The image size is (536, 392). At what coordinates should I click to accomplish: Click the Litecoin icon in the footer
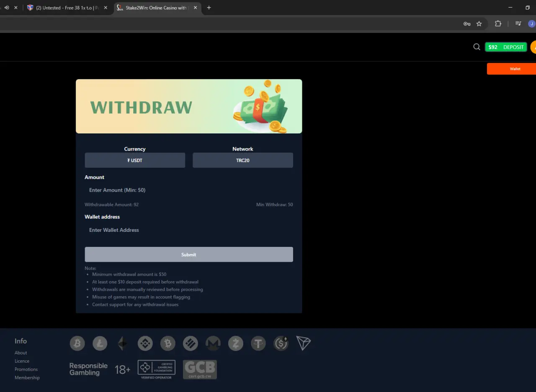click(100, 343)
